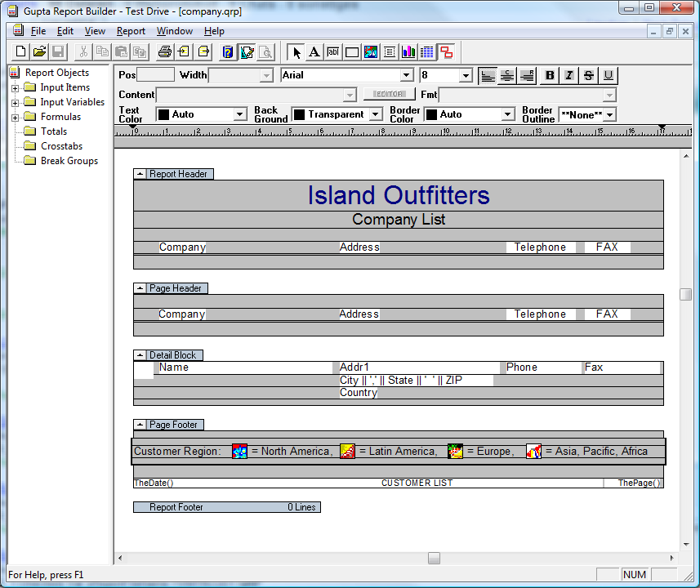The width and height of the screenshot is (700, 588).
Task: Click the horizontal scrollbar thumb
Action: point(434,558)
